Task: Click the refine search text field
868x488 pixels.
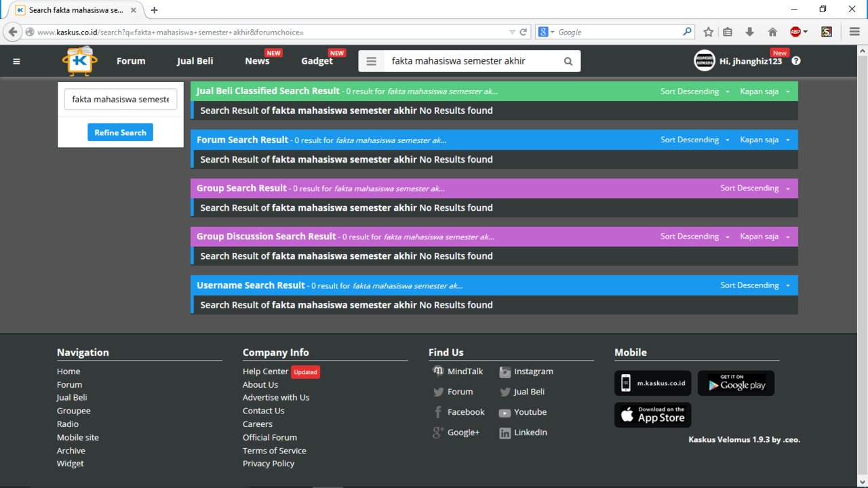Action: [121, 99]
